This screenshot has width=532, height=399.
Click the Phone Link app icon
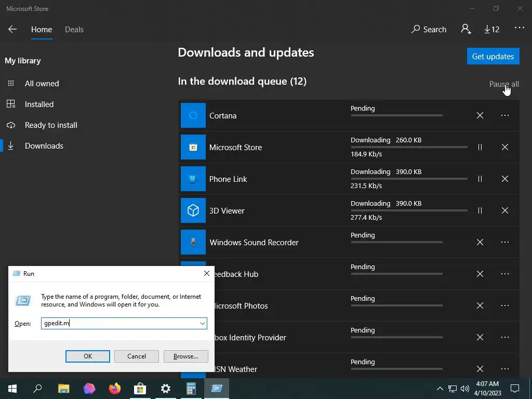(x=193, y=179)
